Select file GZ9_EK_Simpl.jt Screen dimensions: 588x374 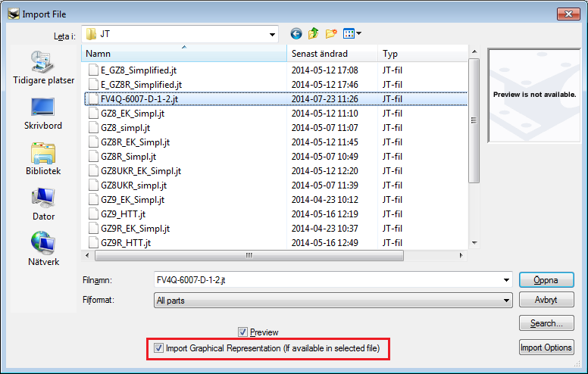click(x=133, y=200)
